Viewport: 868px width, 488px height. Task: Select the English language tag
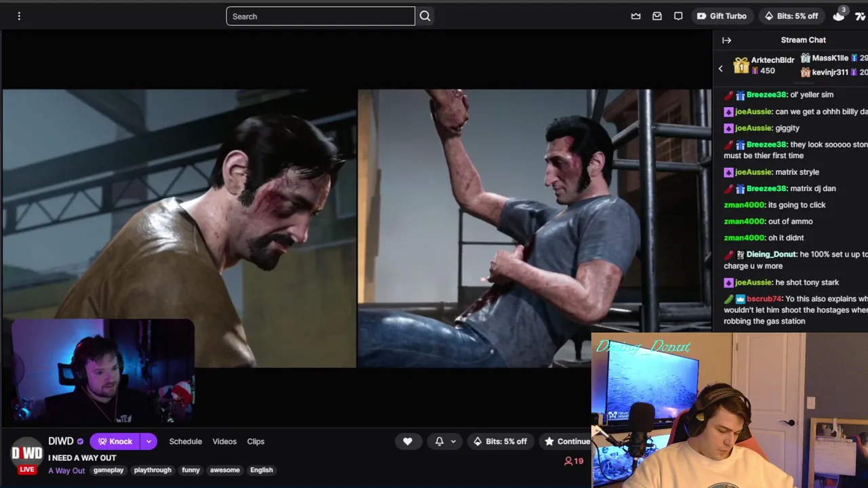(x=261, y=470)
